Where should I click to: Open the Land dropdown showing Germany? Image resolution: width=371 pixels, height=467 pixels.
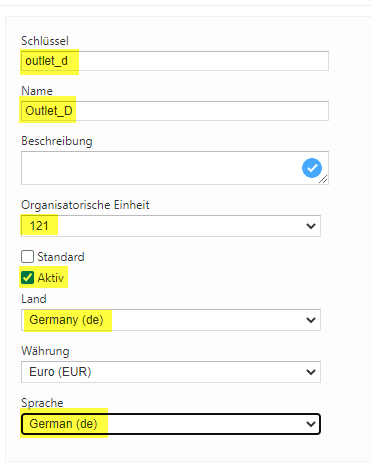[171, 320]
